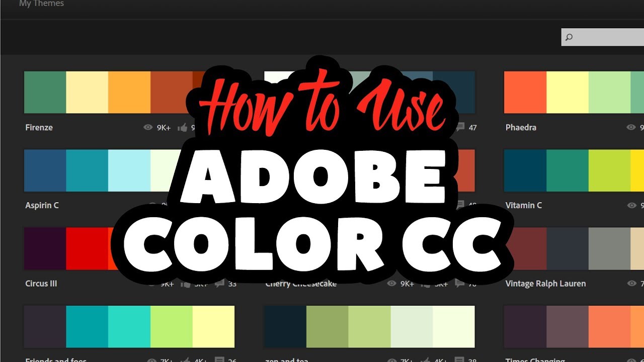Click the thumbs-up icon for Firenze
Image resolution: width=644 pixels, height=362 pixels.
182,127
